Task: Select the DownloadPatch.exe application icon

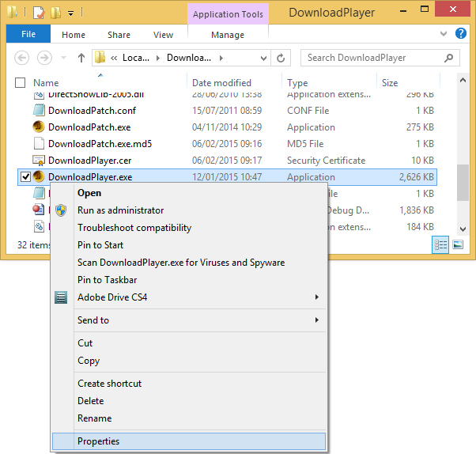Action: 39,127
